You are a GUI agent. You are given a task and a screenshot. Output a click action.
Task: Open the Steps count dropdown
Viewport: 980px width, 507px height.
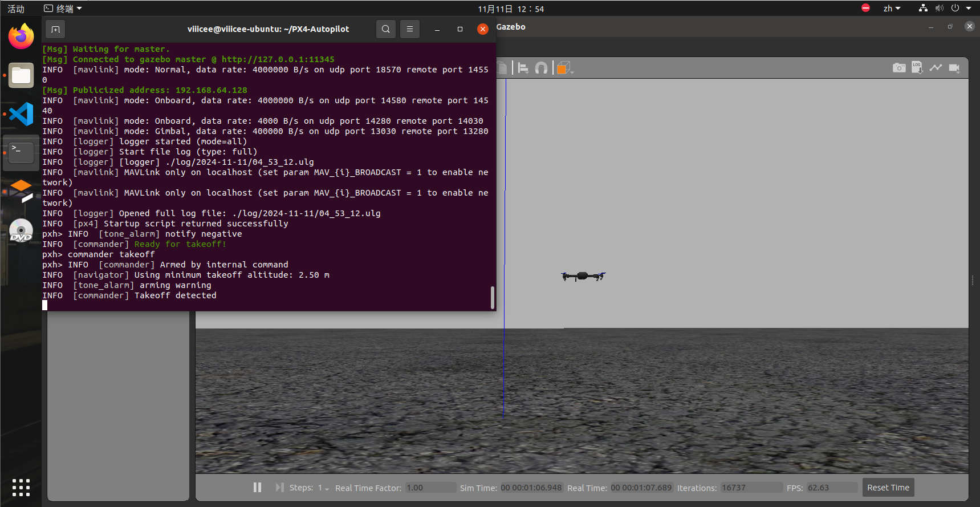[324, 488]
